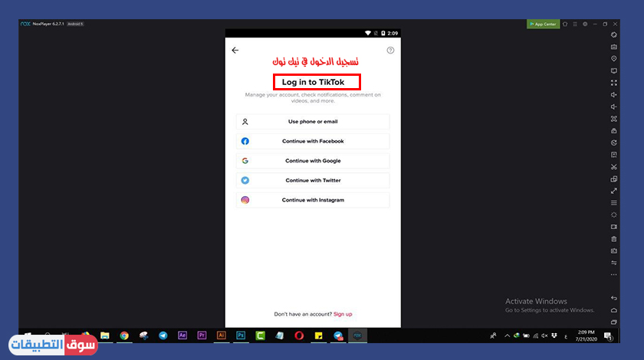
Task: Open the macro recorder sidebar icon
Action: point(613,250)
